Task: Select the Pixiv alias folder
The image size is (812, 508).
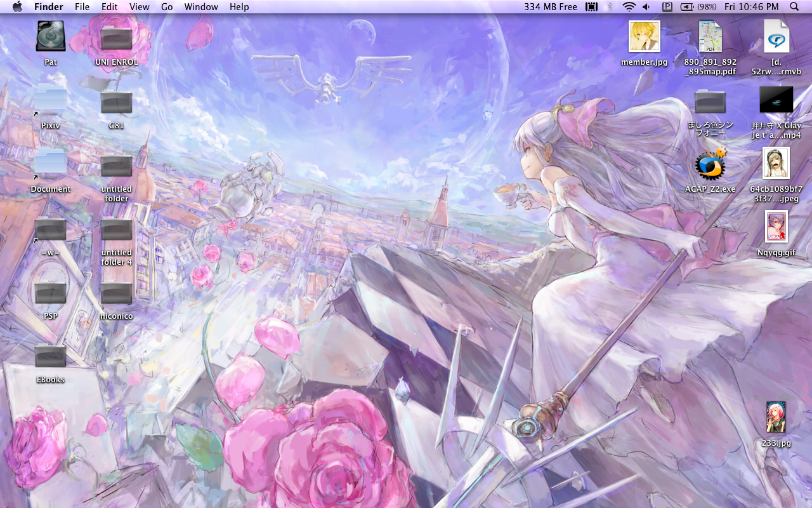Action: pos(51,100)
